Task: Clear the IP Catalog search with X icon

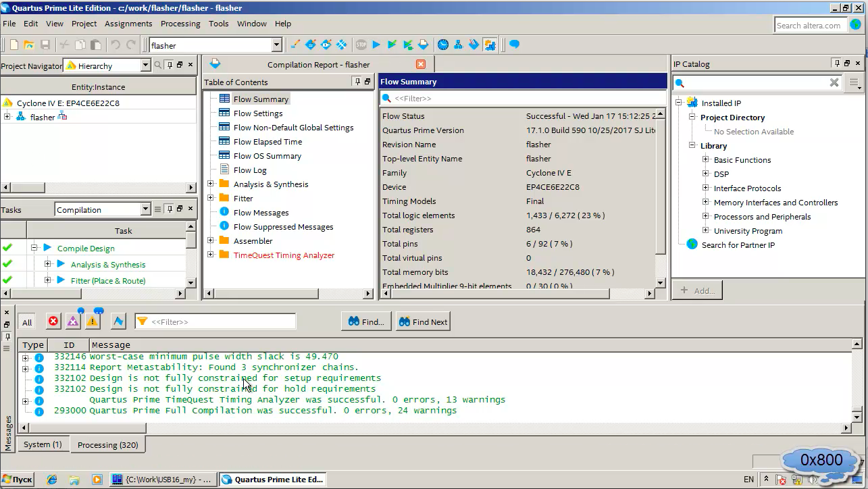Action: point(834,82)
